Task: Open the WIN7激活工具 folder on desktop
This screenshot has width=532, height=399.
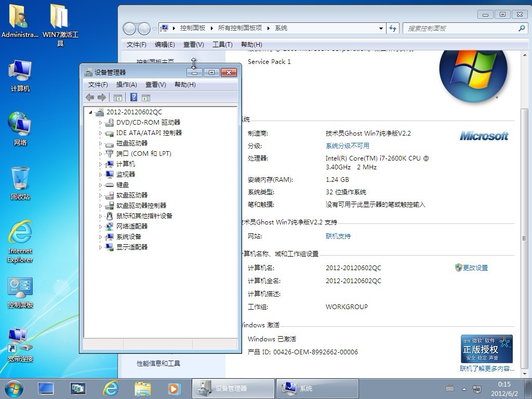Action: (60, 25)
